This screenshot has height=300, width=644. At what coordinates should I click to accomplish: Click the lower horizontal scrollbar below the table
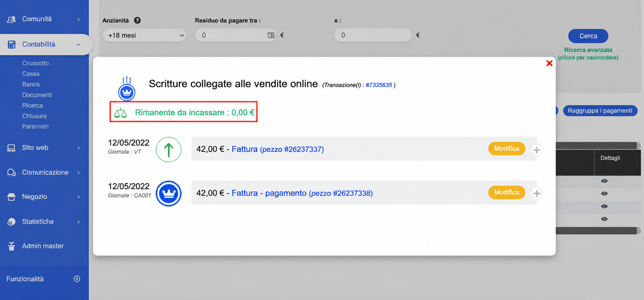[598, 231]
